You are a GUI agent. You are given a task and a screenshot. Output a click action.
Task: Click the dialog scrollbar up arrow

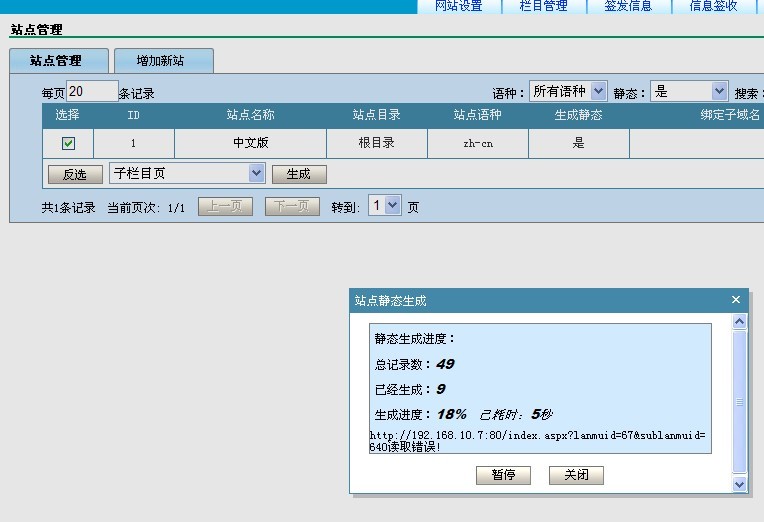740,322
